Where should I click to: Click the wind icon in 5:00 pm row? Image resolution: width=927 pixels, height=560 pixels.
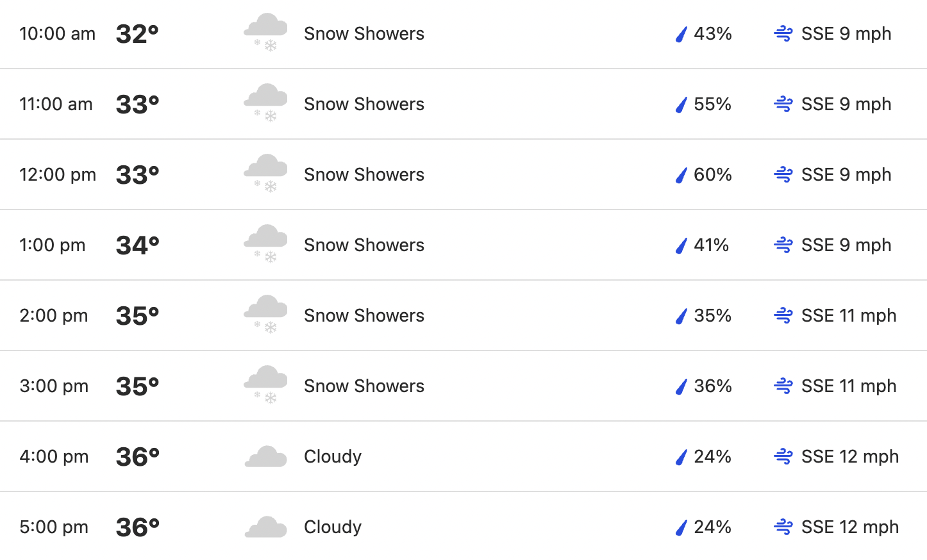(783, 527)
